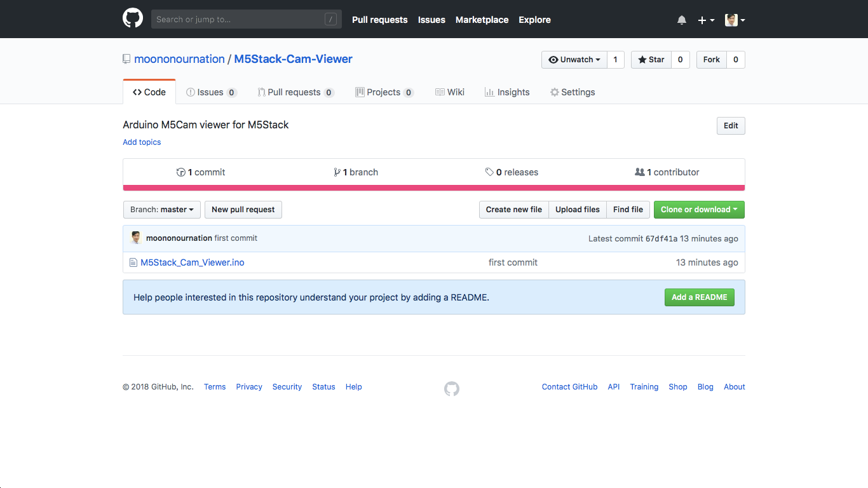This screenshot has width=868, height=488.
Task: Expand the Branch: master dropdown
Action: (162, 210)
